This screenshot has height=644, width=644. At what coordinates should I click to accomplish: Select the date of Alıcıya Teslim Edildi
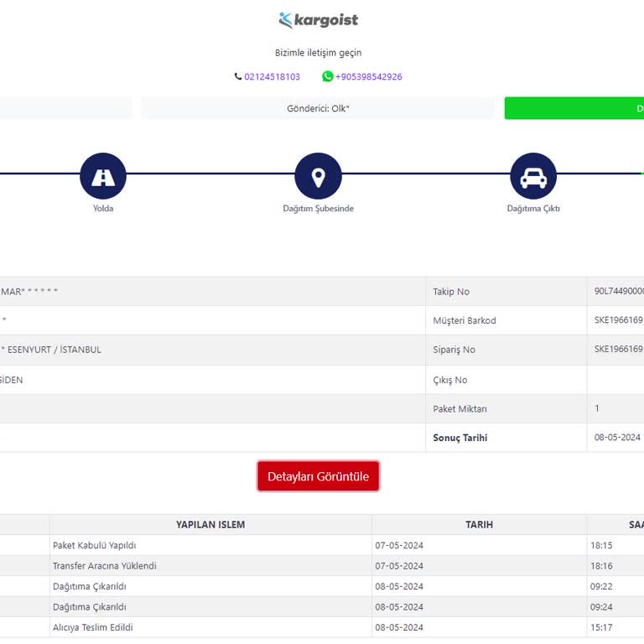399,627
